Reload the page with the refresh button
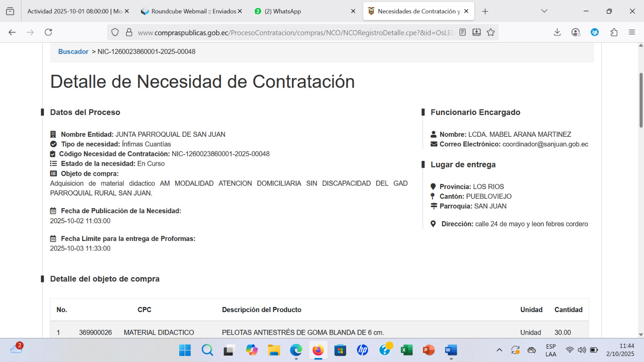 (x=48, y=32)
